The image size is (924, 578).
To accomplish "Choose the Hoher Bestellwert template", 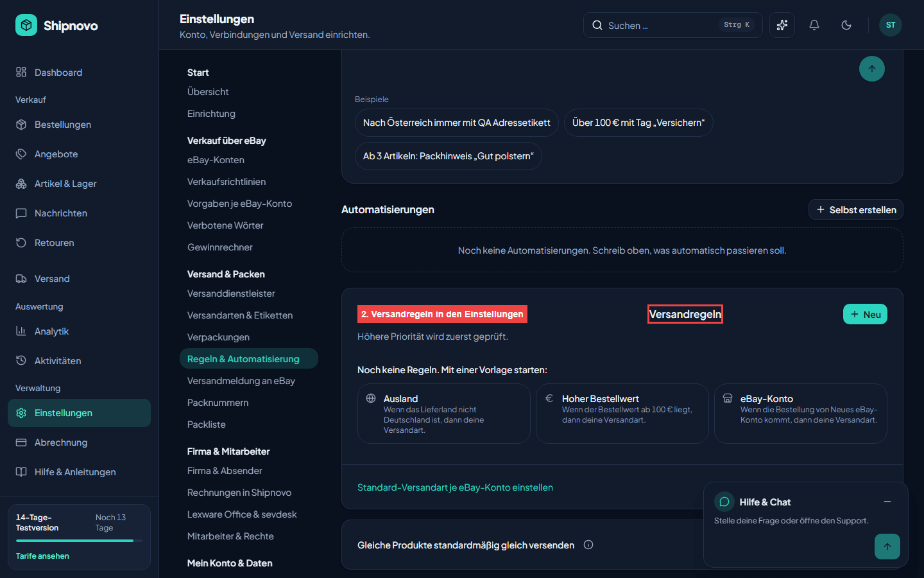I will pos(622,414).
